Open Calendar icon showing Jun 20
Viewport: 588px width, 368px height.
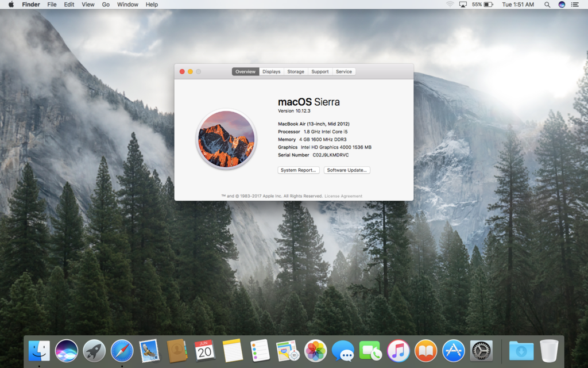pos(204,351)
